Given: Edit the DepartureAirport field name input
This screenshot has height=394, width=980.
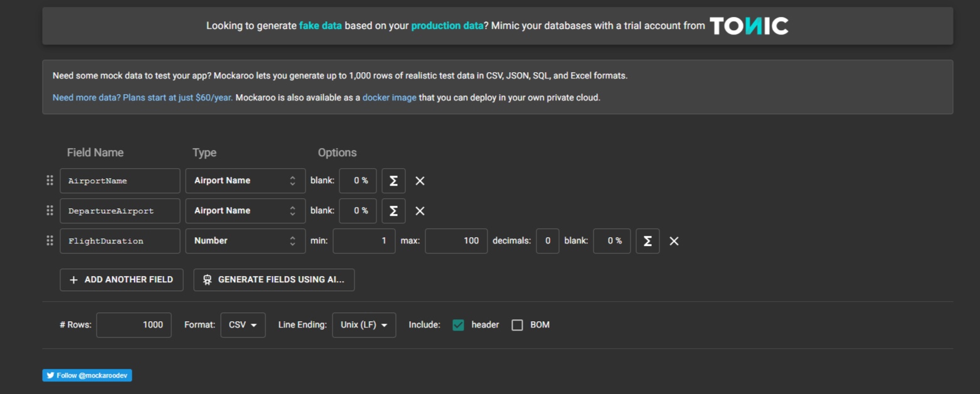Looking at the screenshot, I should click(120, 211).
